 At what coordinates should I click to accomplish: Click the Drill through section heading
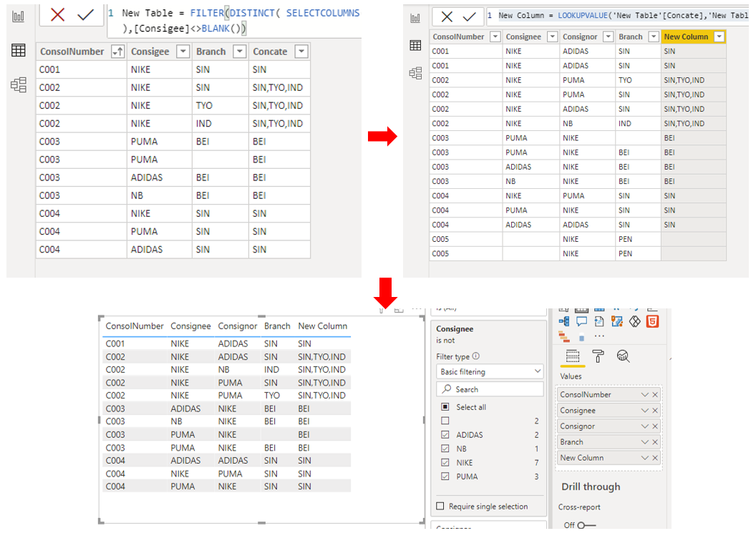[x=591, y=487]
